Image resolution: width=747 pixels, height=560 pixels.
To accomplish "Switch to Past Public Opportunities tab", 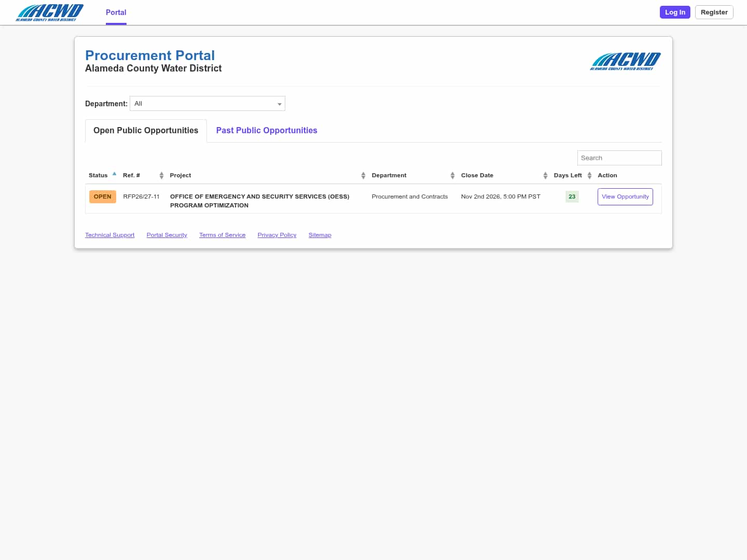I will 267,131.
